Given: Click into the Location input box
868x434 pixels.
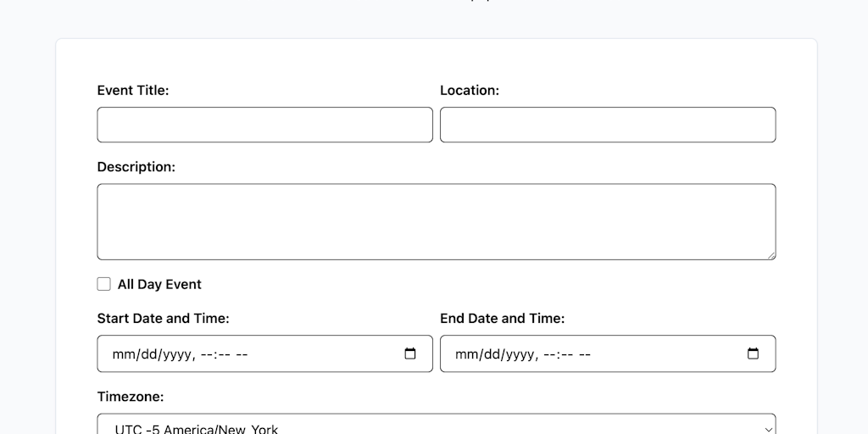Looking at the screenshot, I should click(607, 125).
